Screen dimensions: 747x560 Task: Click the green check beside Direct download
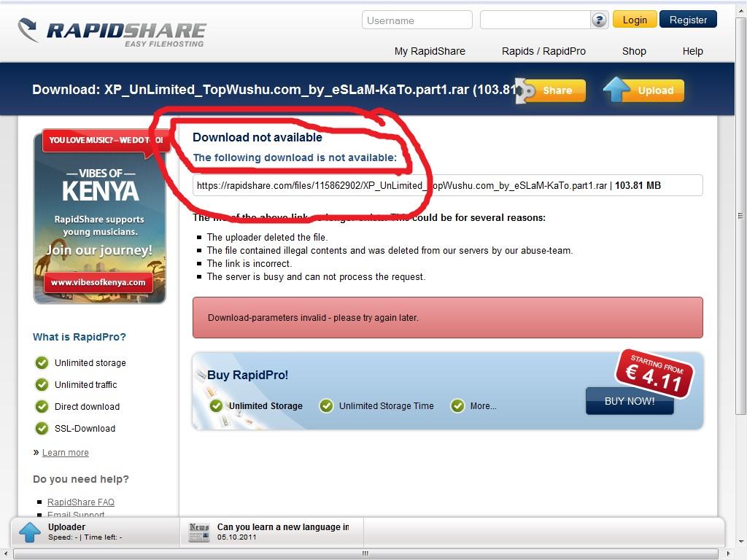tap(42, 407)
